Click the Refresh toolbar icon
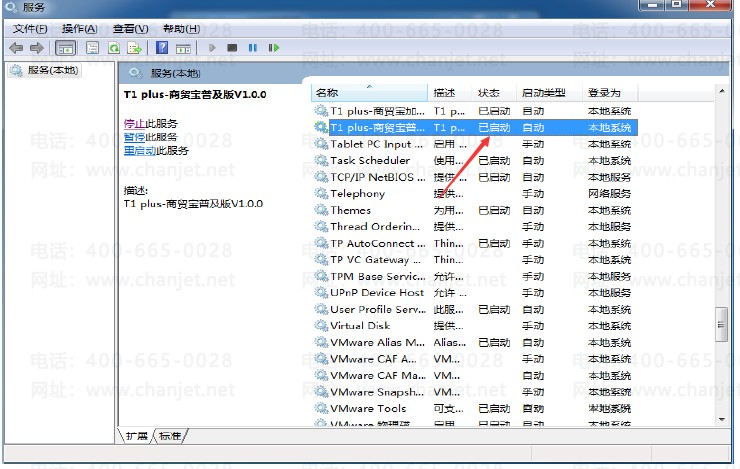The width and height of the screenshot is (740, 469). [114, 48]
